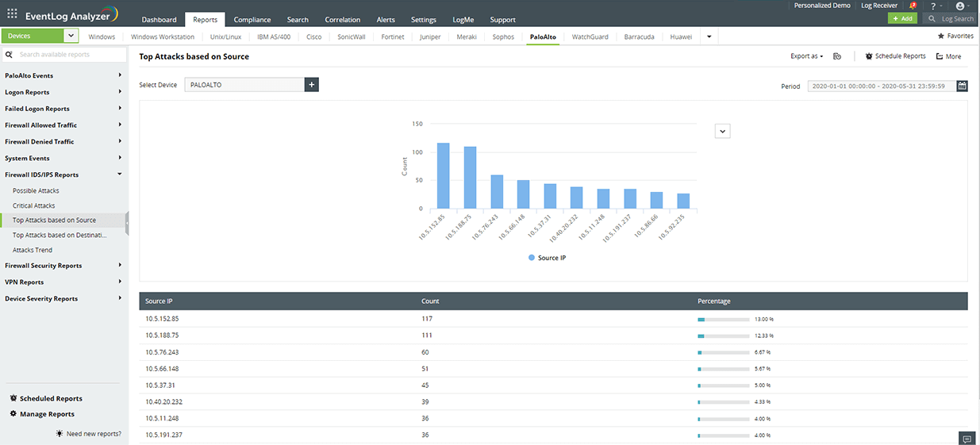
Task: Click the Manage Reports gear icon
Action: point(13,414)
